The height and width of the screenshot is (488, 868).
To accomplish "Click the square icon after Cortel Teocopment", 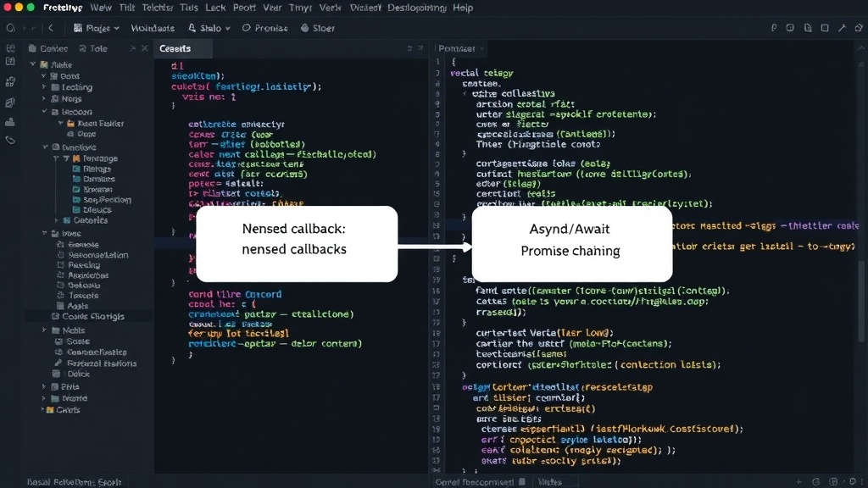I will coord(522,482).
